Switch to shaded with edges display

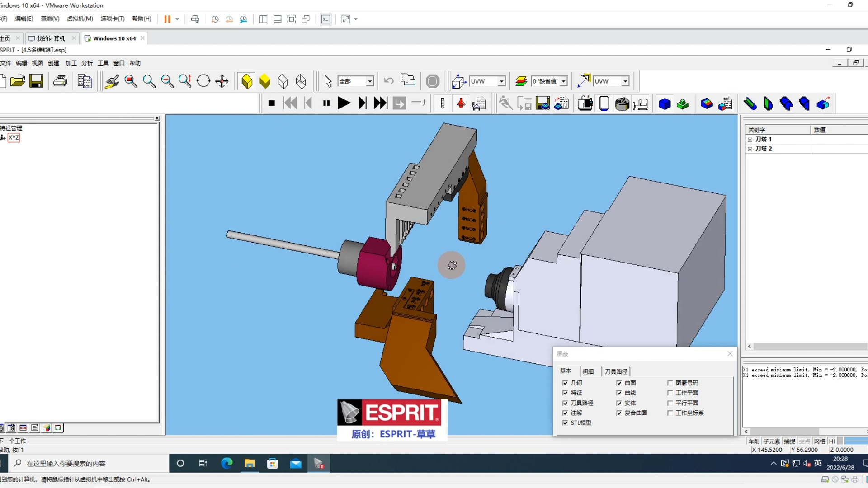pos(247,81)
